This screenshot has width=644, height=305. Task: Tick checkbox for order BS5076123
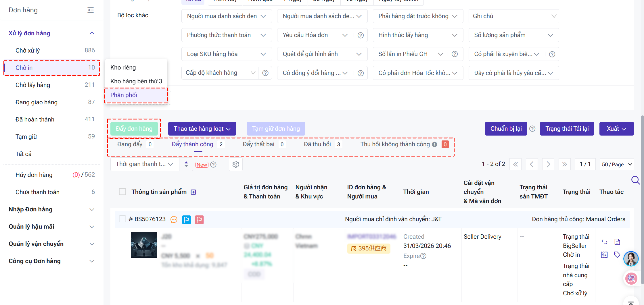point(122,219)
